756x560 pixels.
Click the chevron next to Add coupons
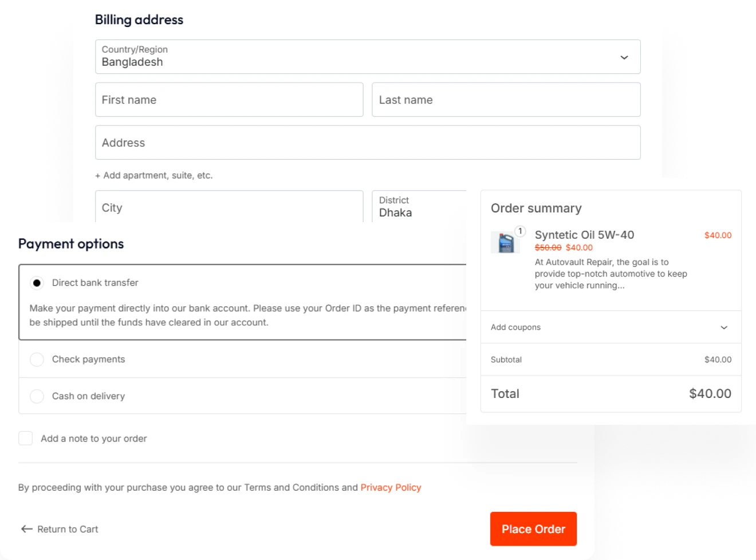[x=724, y=328]
